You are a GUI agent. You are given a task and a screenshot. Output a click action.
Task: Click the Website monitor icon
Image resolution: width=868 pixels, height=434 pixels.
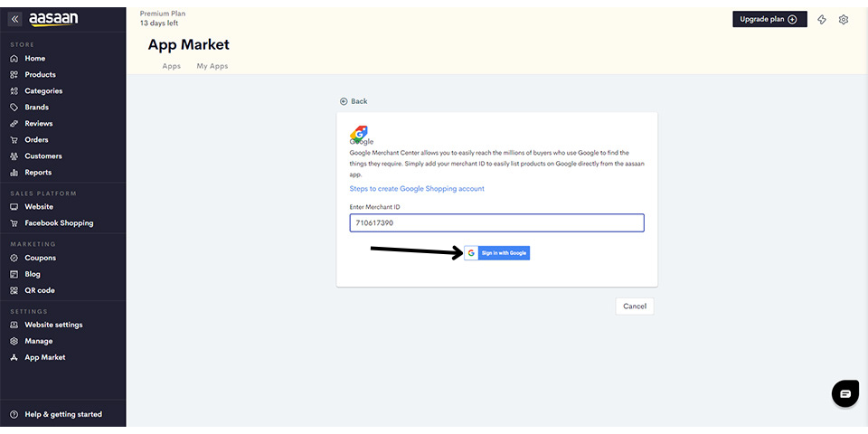pos(14,207)
